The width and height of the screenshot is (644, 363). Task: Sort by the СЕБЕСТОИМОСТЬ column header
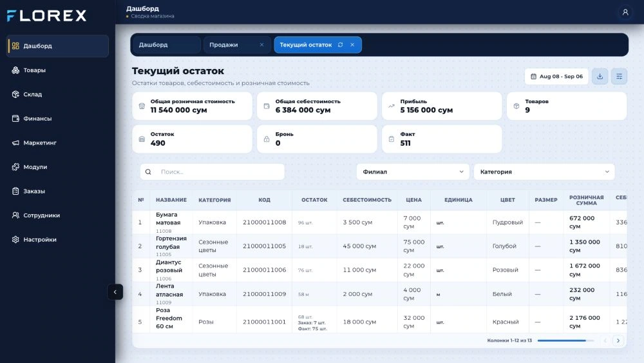(367, 200)
